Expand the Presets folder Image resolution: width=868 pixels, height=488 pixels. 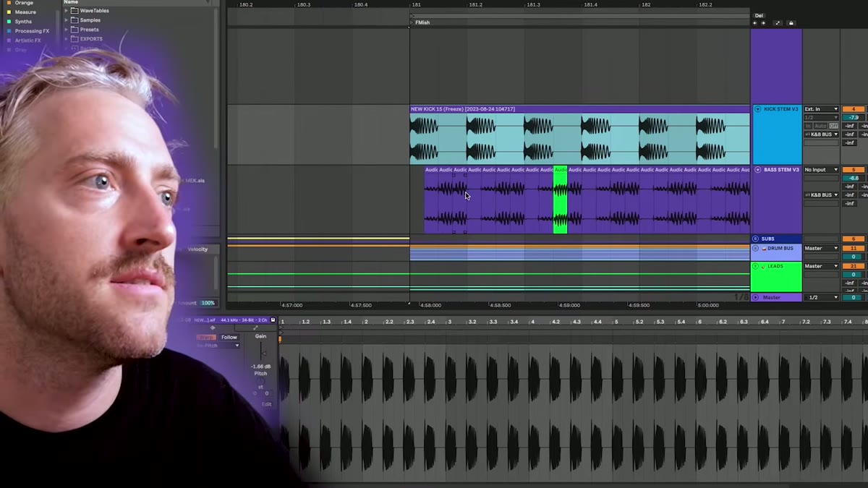(66, 30)
